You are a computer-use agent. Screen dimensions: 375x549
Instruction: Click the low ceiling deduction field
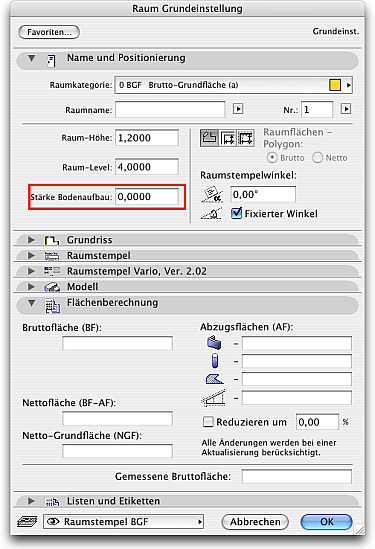pos(297,398)
